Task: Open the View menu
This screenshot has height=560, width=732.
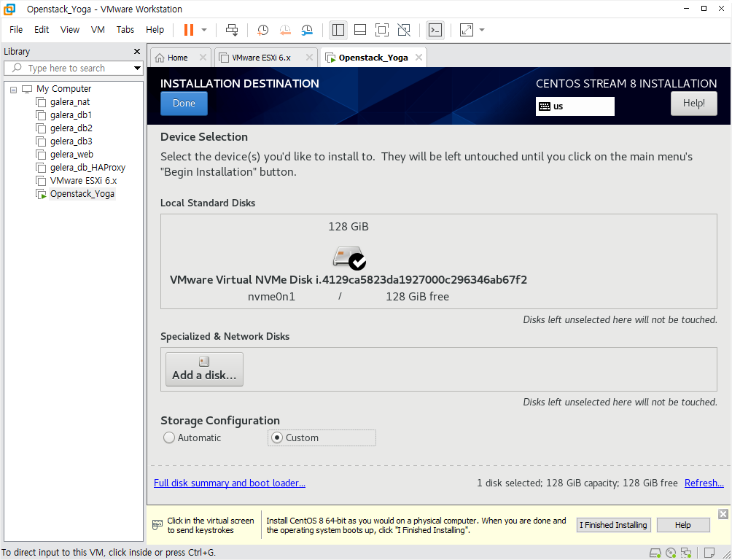Action: [69, 29]
